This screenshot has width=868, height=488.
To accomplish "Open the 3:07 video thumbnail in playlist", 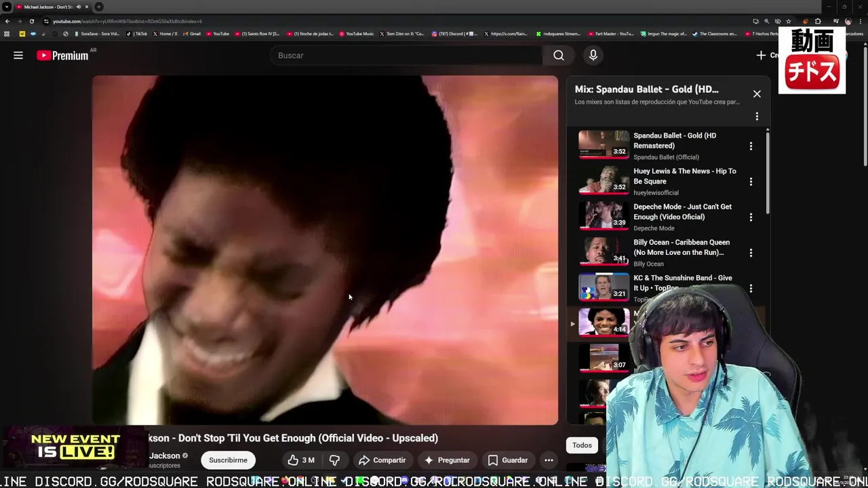I will (x=604, y=358).
